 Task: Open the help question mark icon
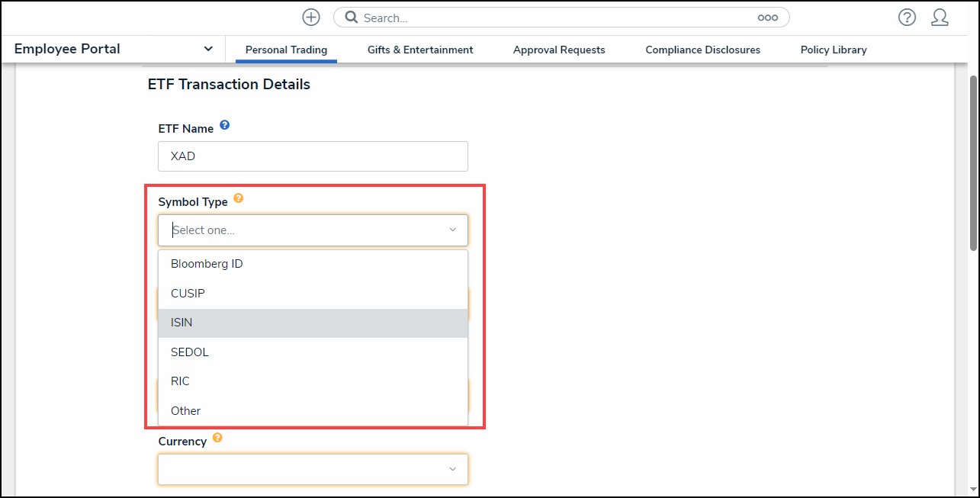[x=906, y=18]
